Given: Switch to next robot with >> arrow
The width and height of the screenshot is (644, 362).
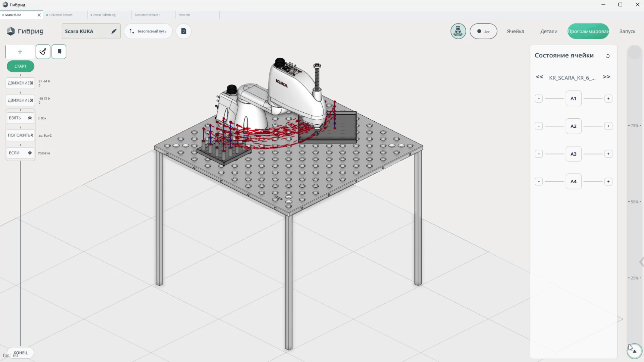Looking at the screenshot, I should pyautogui.click(x=606, y=77).
